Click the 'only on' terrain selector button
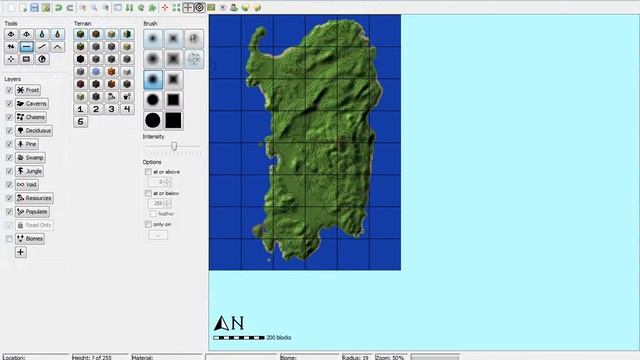 click(x=158, y=235)
